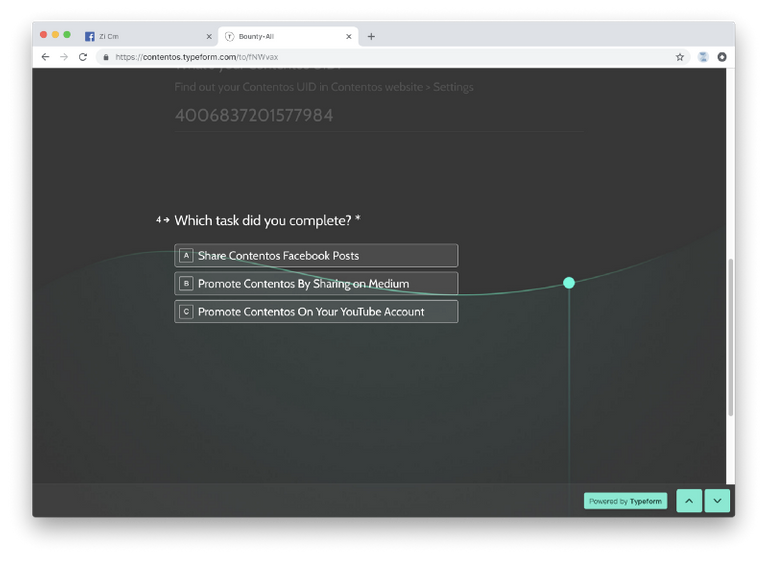Select the Bounty-All tab
Viewport: 768px width, 561px height.
tap(287, 36)
